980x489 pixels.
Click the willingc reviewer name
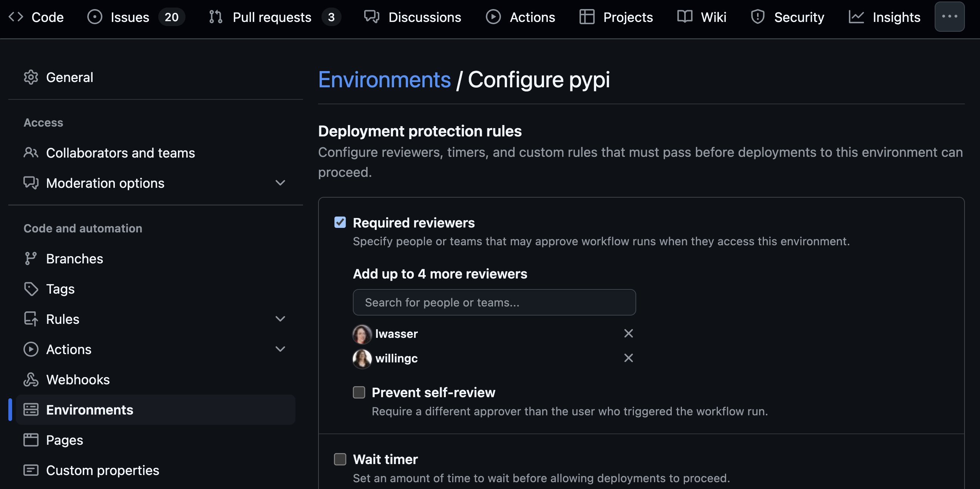[x=396, y=359]
